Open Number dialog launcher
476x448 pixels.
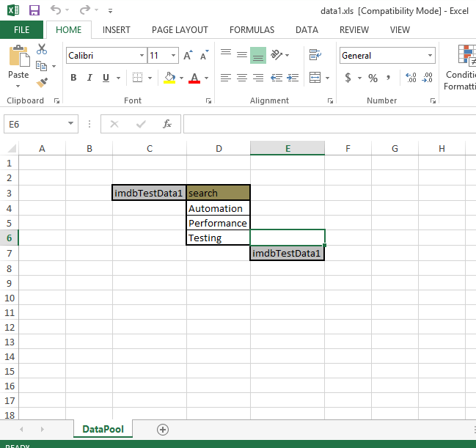pos(433,100)
